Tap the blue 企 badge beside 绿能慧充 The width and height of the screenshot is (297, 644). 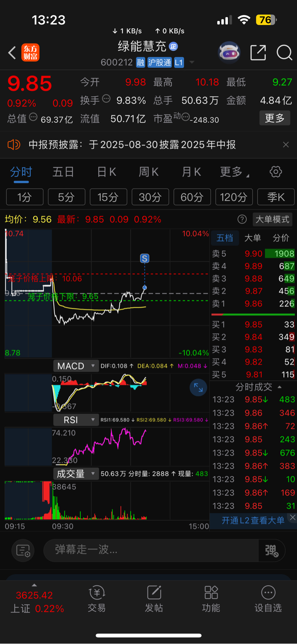pyautogui.click(x=173, y=46)
